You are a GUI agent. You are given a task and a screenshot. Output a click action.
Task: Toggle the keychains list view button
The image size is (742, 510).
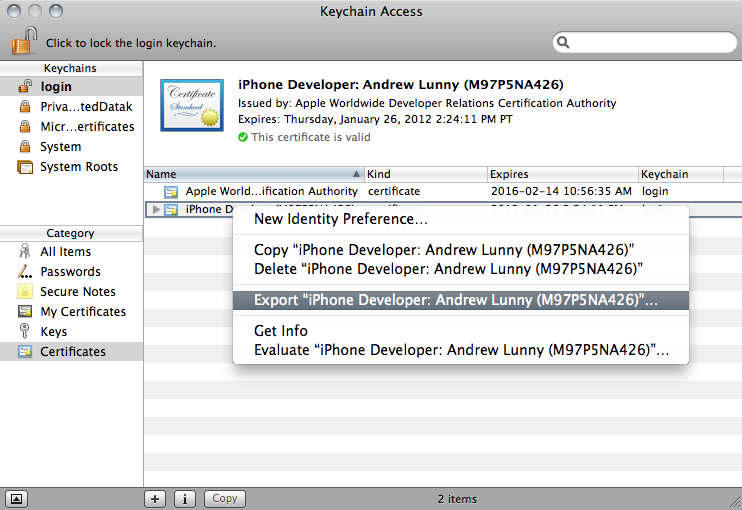click(18, 498)
